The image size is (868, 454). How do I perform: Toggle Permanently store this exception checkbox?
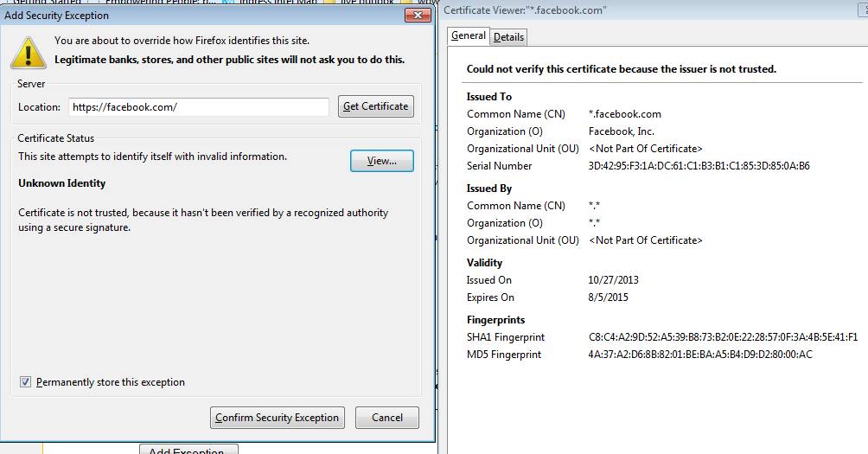point(25,382)
